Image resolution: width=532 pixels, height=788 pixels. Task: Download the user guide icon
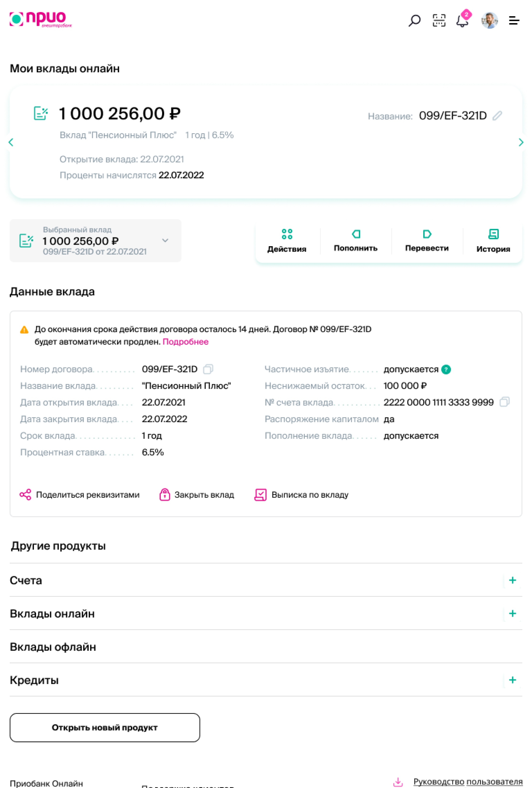[x=398, y=782]
